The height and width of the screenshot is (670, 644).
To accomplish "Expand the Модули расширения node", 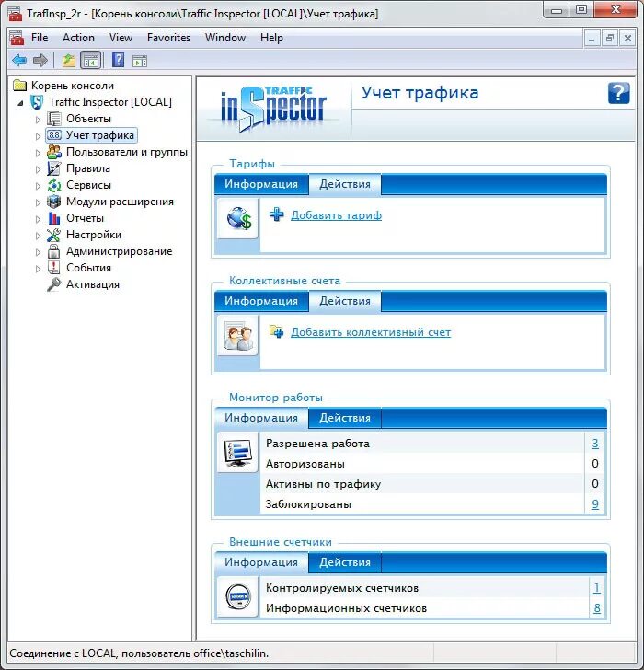I will click(x=38, y=202).
